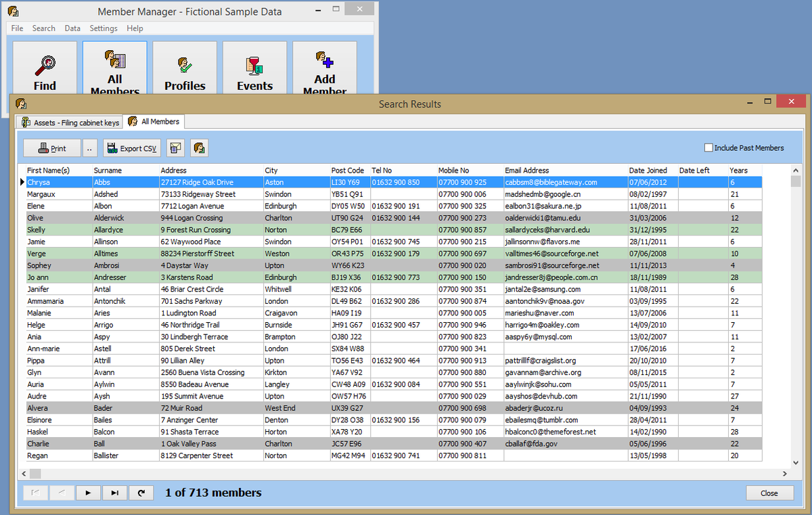The height and width of the screenshot is (515, 812).
Task: Click date joined '14/02/1990'
Action: click(648, 432)
